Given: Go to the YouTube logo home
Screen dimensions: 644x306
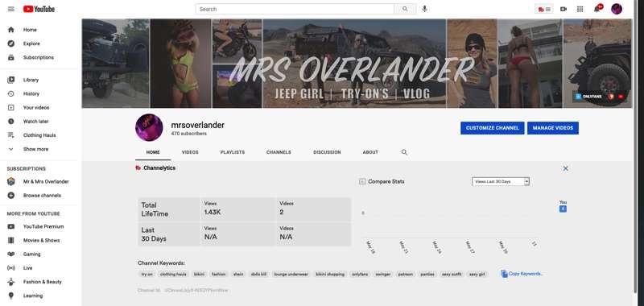Looking at the screenshot, I should click(39, 9).
